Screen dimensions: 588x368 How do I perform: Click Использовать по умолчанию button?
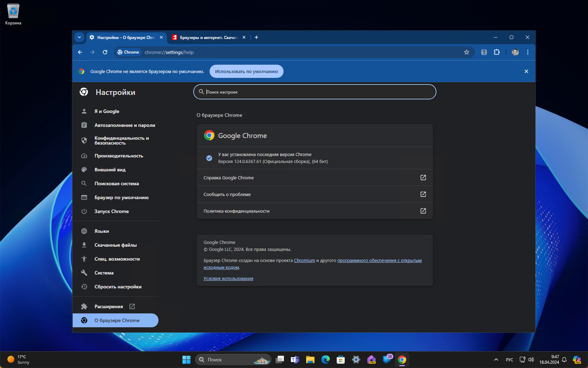(x=246, y=71)
